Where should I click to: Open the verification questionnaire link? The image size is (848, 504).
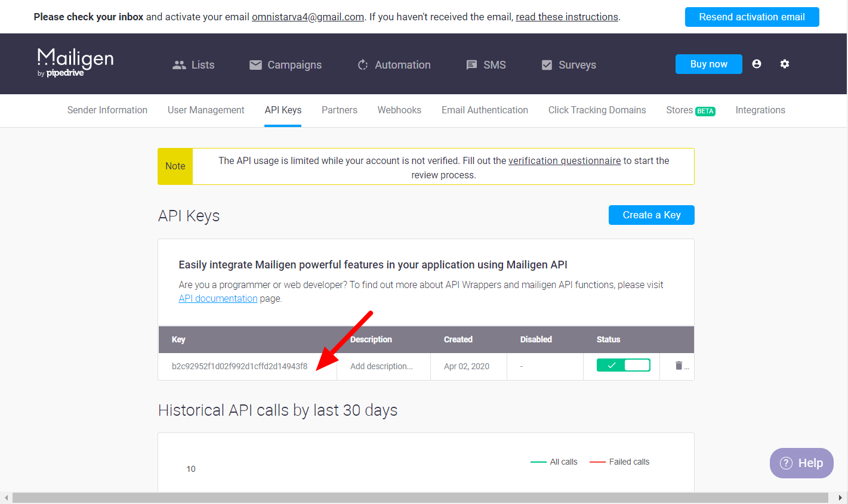tap(565, 161)
